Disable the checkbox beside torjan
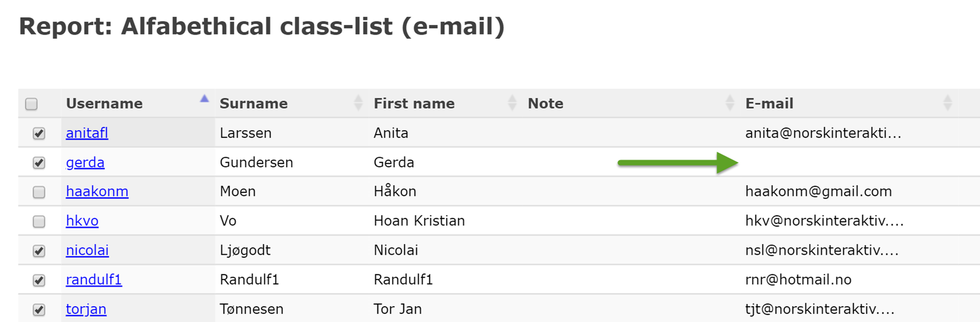 click(38, 308)
